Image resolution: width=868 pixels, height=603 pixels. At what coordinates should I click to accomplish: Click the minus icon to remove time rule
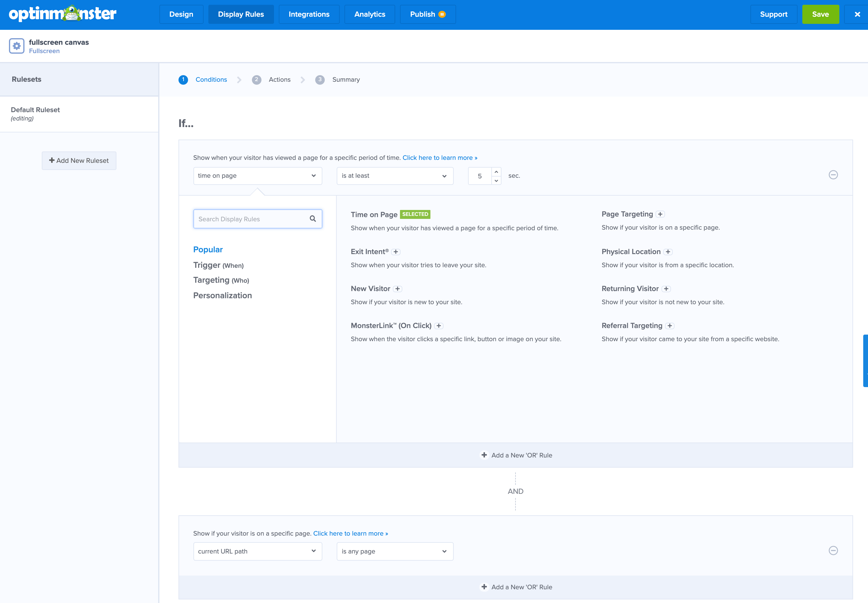(x=833, y=175)
